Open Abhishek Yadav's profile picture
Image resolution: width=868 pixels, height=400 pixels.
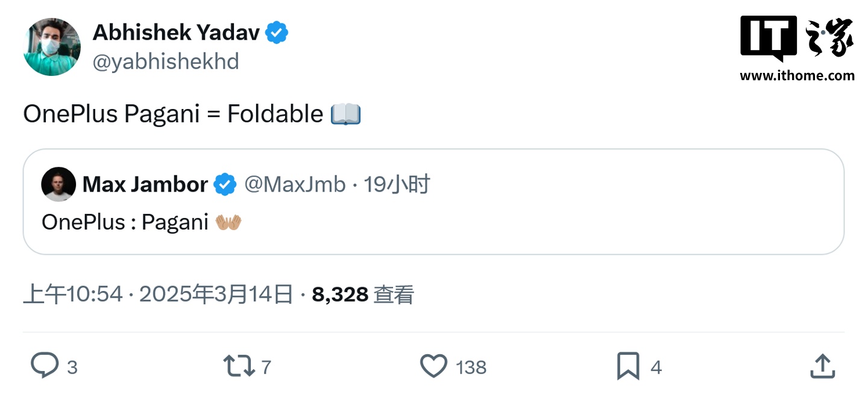coord(52,46)
